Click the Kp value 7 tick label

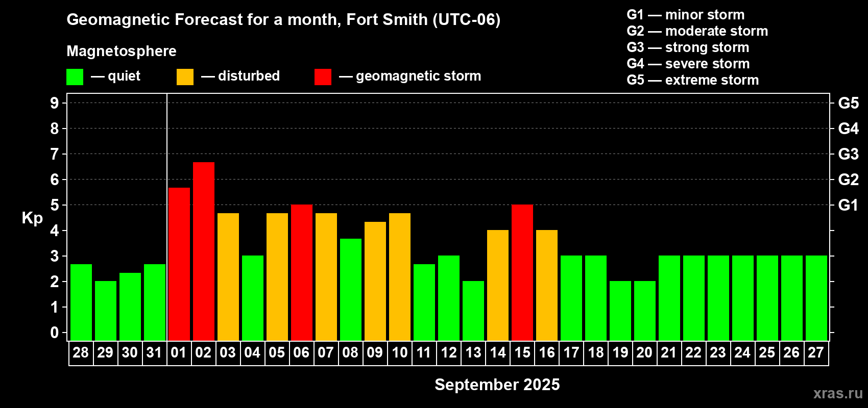pyautogui.click(x=55, y=154)
